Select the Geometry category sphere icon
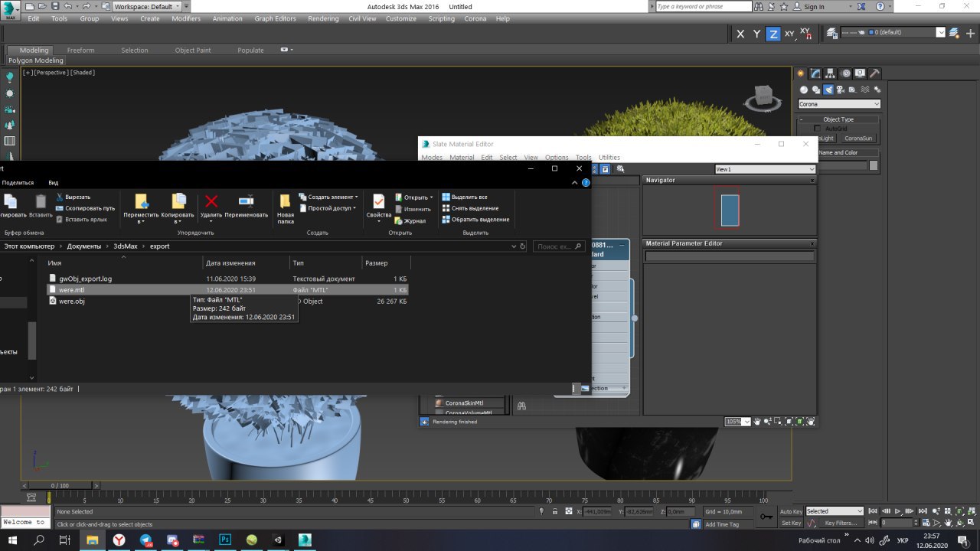Viewport: 980px width, 551px height. [804, 90]
